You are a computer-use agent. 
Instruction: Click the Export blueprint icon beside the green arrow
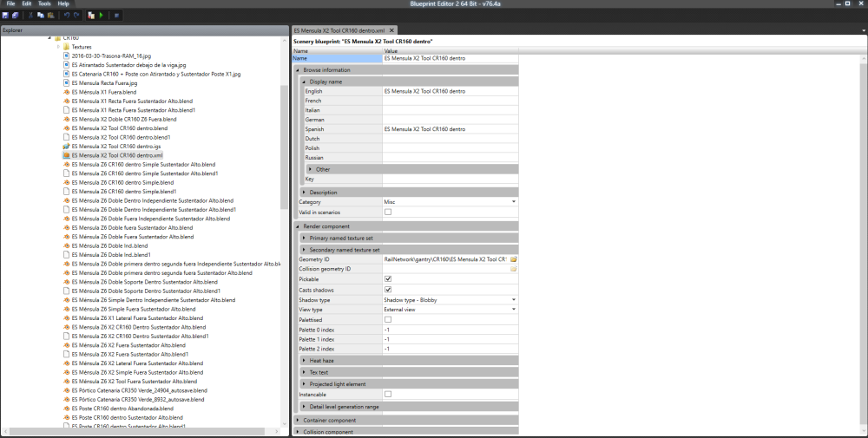click(x=91, y=16)
